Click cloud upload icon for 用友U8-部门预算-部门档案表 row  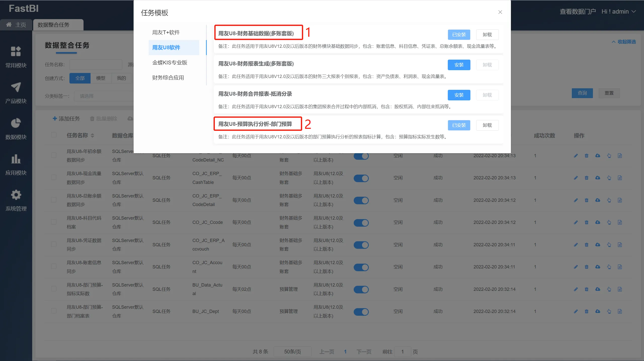tap(598, 311)
